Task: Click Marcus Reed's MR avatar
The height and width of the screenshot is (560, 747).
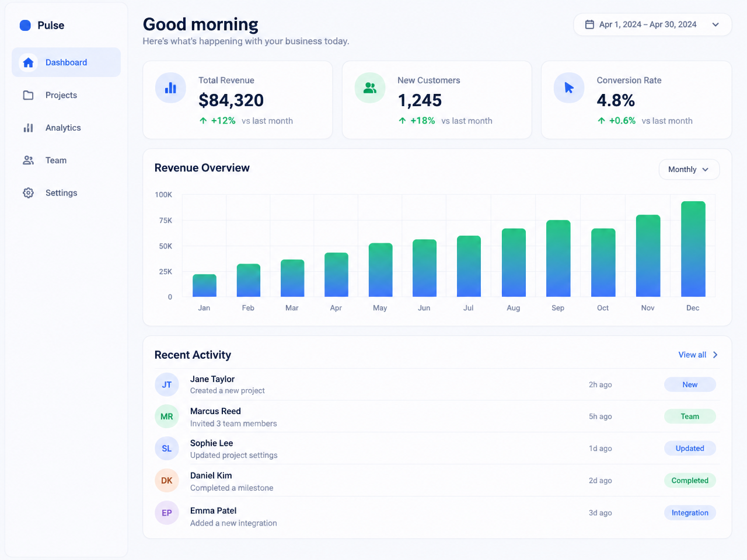Action: pos(167,416)
